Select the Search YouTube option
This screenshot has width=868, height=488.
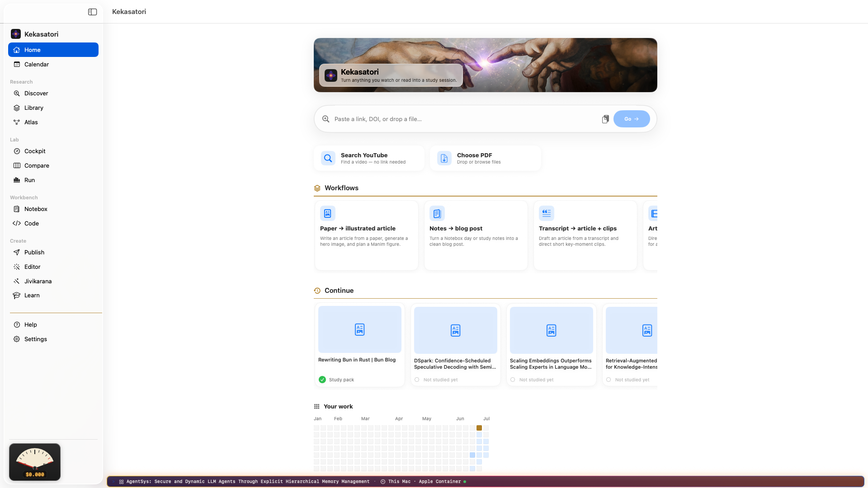(369, 158)
